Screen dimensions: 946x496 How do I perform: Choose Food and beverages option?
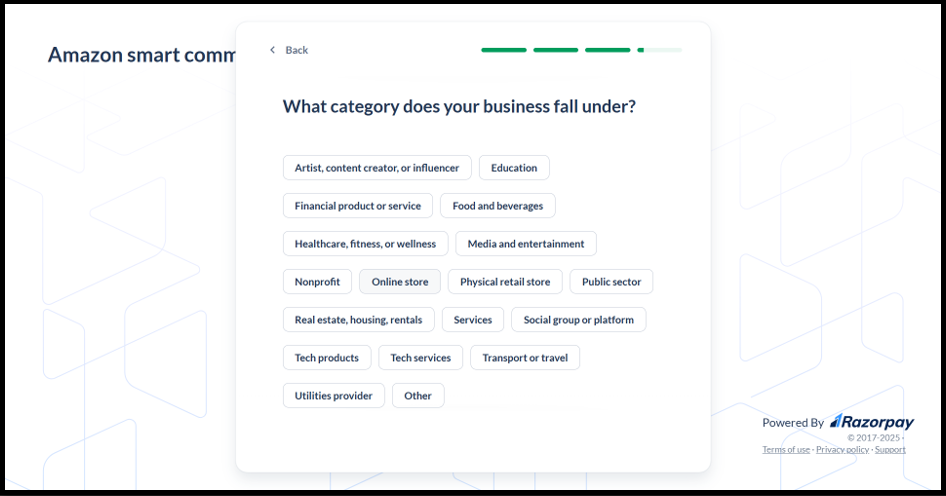498,206
